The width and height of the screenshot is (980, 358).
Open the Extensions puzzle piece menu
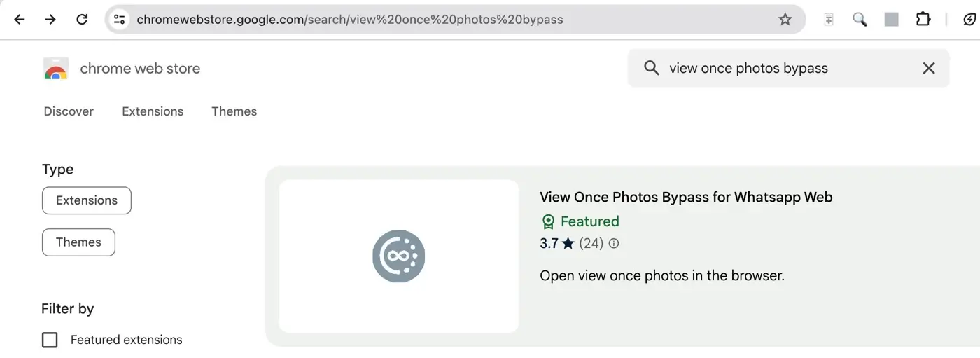pyautogui.click(x=923, y=20)
